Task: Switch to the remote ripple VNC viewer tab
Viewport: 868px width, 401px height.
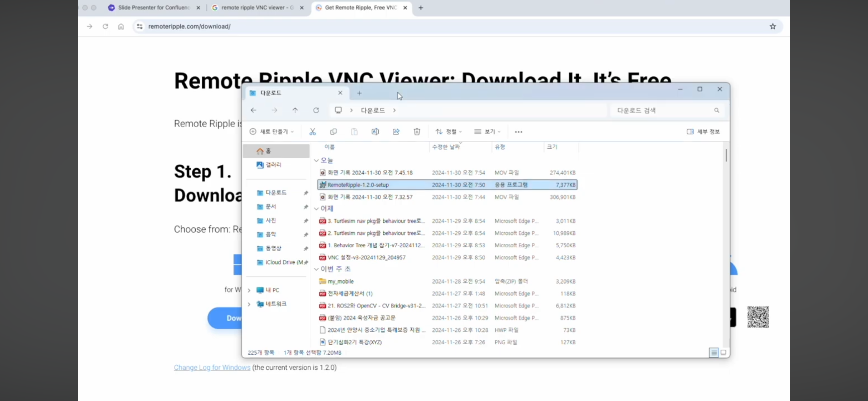Action: coord(257,7)
